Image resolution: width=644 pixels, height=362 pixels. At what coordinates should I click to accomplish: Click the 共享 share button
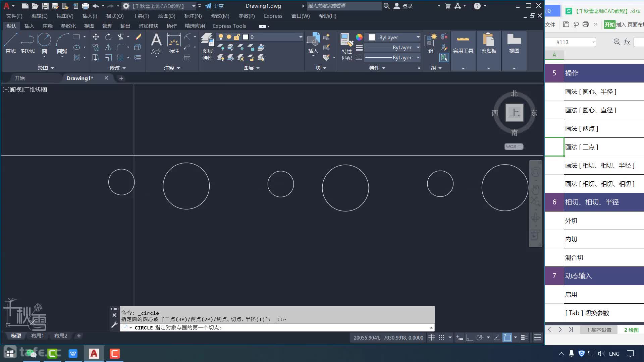point(214,6)
